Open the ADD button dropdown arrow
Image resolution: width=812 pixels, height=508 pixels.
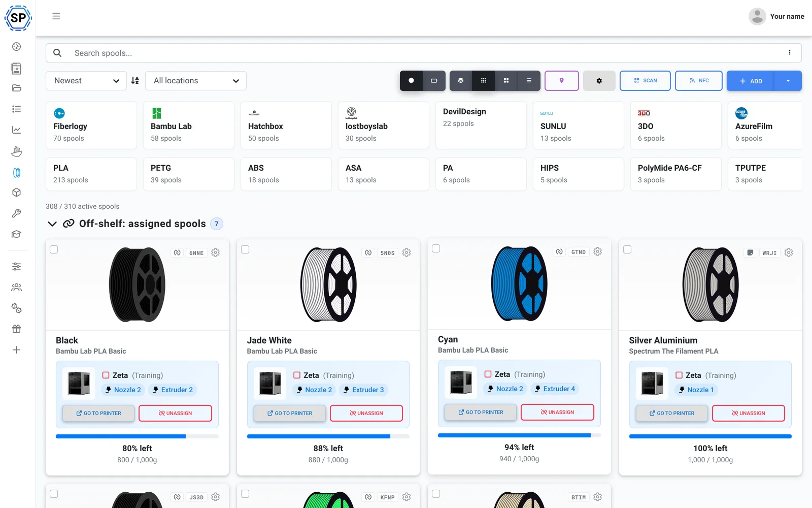pos(788,81)
